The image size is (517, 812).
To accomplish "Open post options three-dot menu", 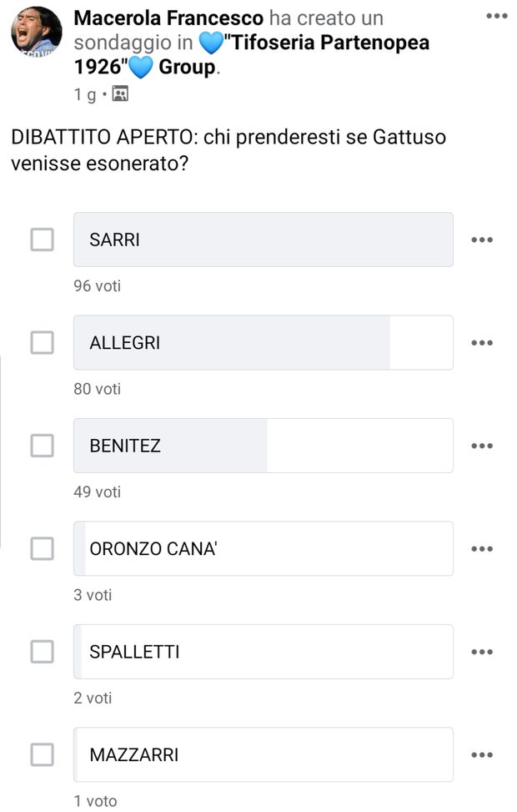I will (x=495, y=16).
